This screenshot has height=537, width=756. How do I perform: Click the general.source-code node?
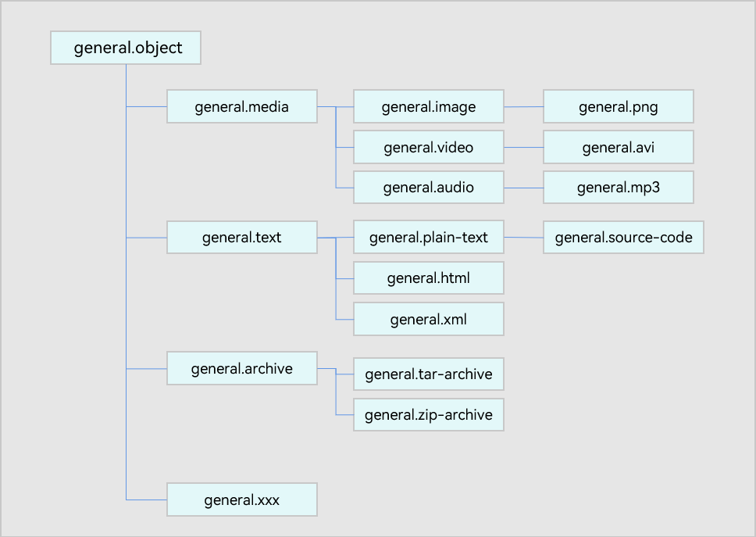tap(623, 237)
